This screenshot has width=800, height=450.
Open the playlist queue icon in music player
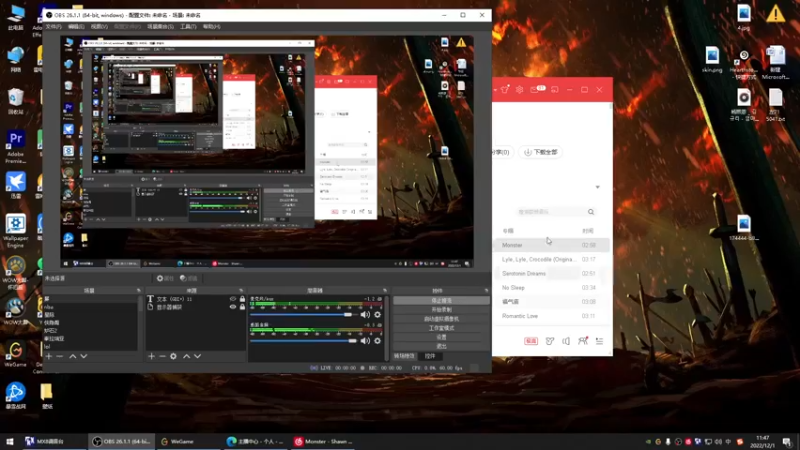(599, 341)
